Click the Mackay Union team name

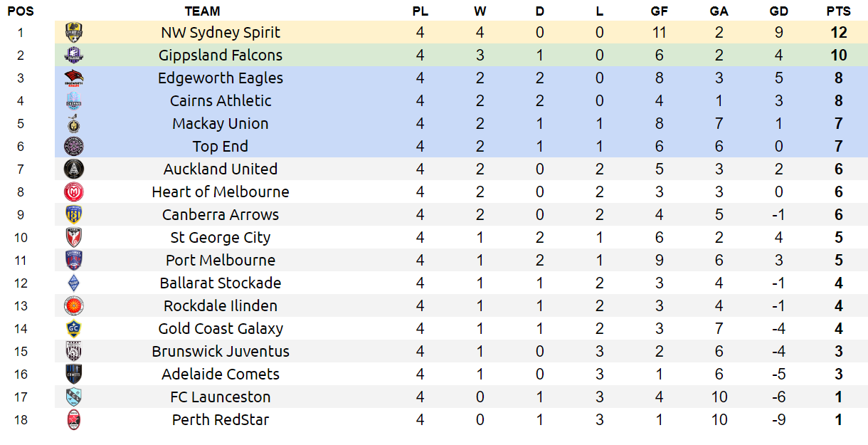pos(221,123)
